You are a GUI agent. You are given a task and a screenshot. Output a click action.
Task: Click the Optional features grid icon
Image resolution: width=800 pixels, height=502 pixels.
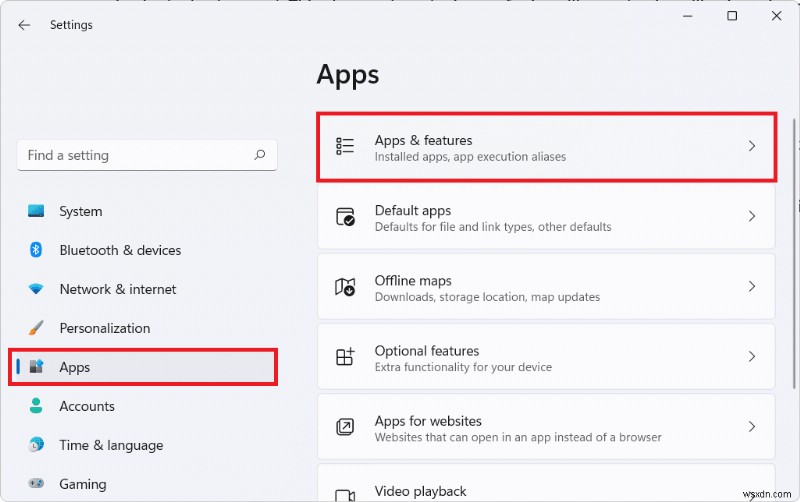(345, 357)
